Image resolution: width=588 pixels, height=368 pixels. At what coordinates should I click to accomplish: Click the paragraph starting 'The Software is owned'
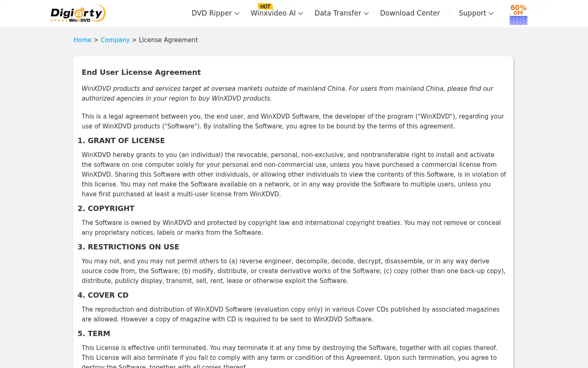tap(291, 228)
